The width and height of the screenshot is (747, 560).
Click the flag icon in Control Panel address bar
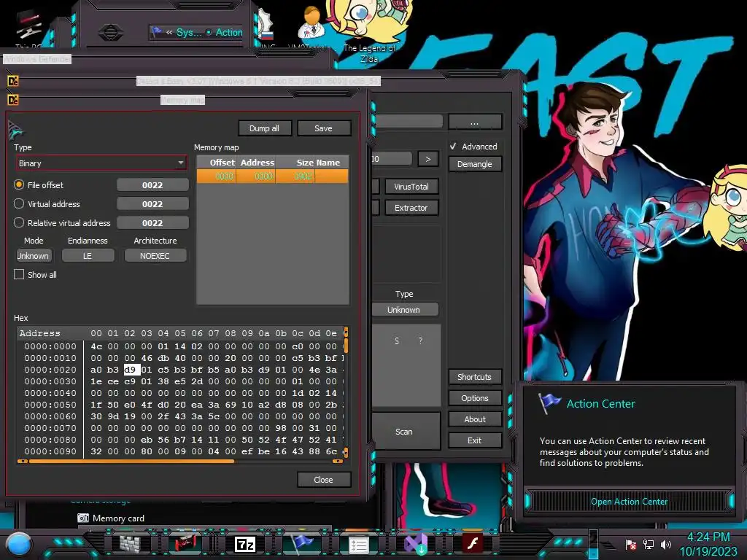pos(156,32)
